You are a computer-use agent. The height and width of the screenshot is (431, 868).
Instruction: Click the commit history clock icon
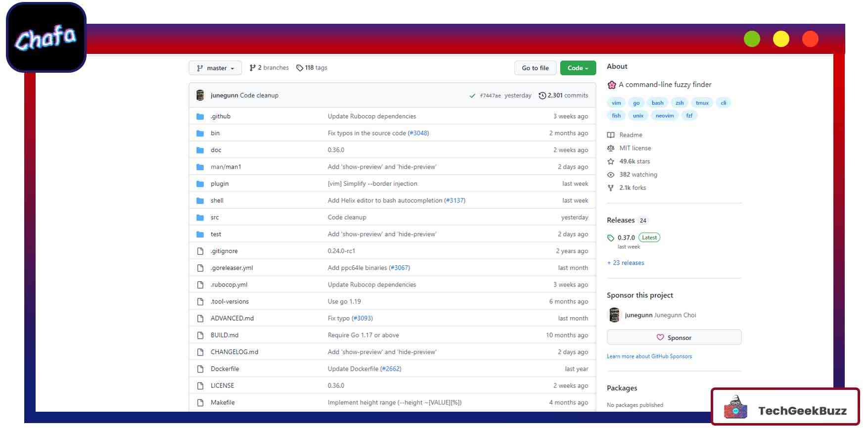click(542, 96)
